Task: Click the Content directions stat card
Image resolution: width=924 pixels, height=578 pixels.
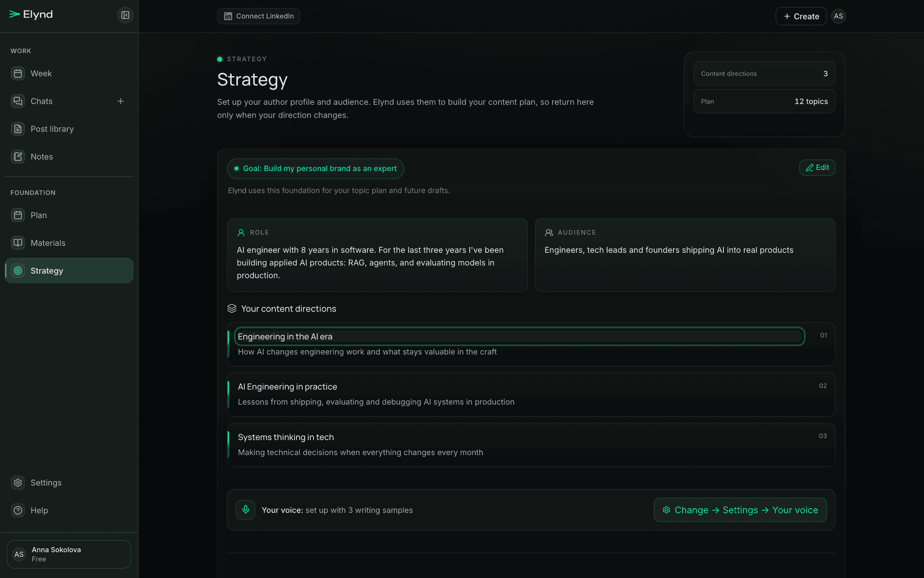Action: coord(764,74)
